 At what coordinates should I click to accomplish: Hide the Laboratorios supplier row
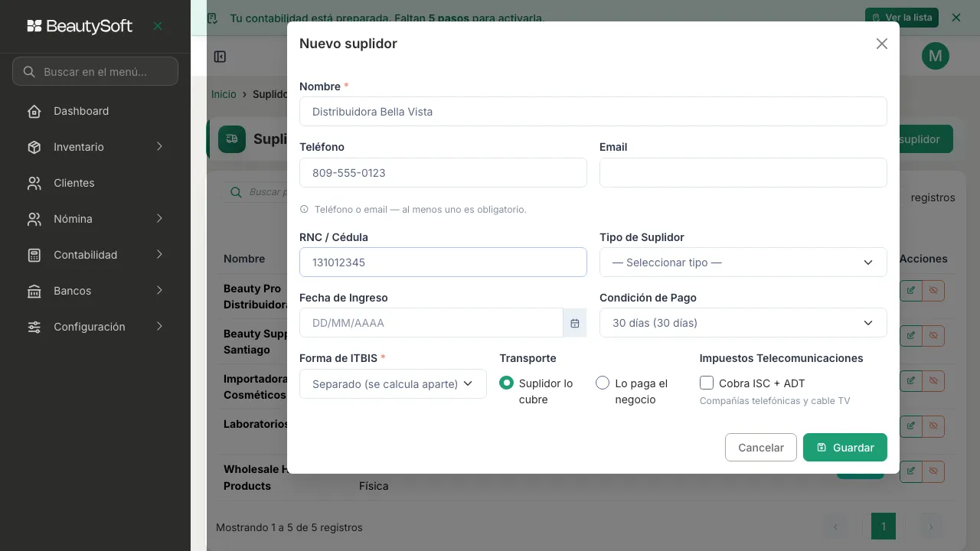[933, 425]
